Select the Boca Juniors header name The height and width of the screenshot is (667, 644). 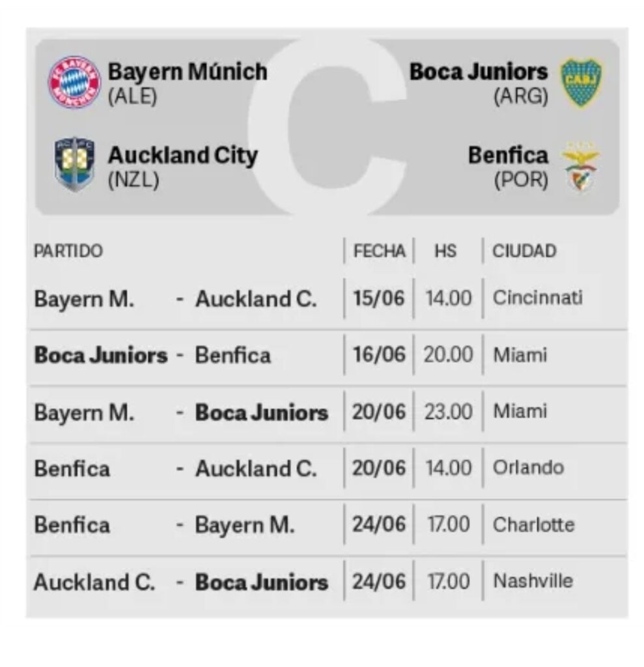click(x=479, y=72)
